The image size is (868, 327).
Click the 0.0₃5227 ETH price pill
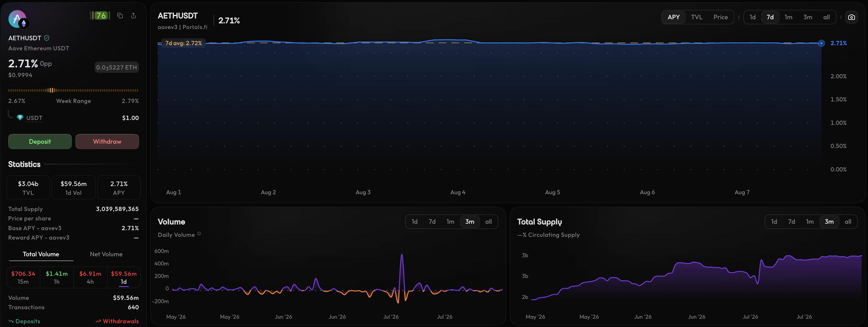[x=117, y=67]
